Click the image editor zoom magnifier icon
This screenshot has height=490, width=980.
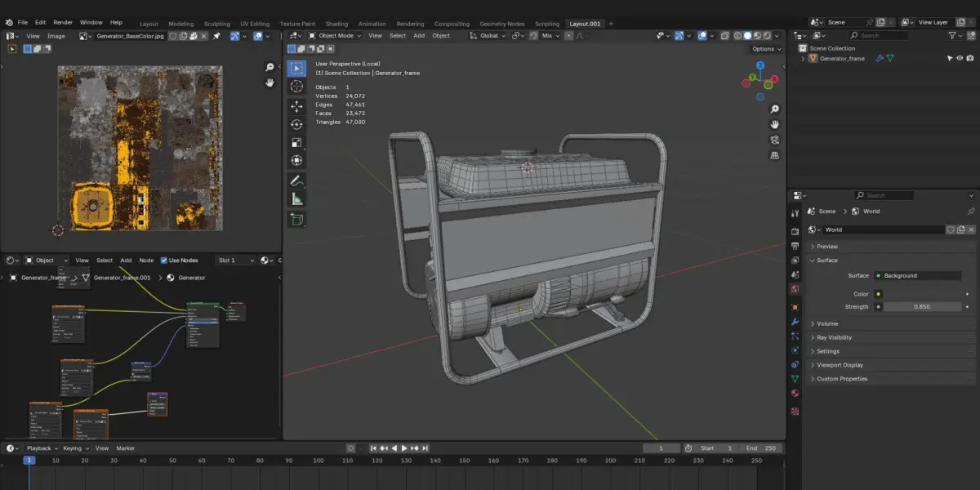(269, 67)
